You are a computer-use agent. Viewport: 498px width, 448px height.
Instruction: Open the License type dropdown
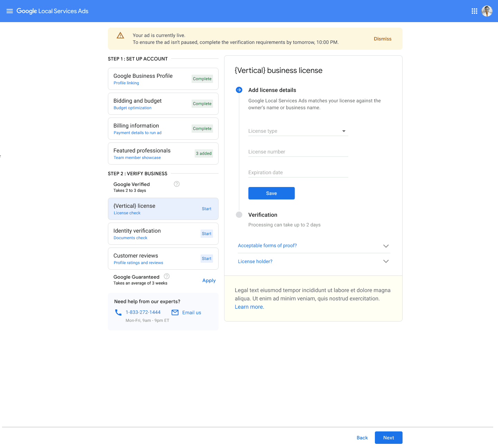(298, 131)
